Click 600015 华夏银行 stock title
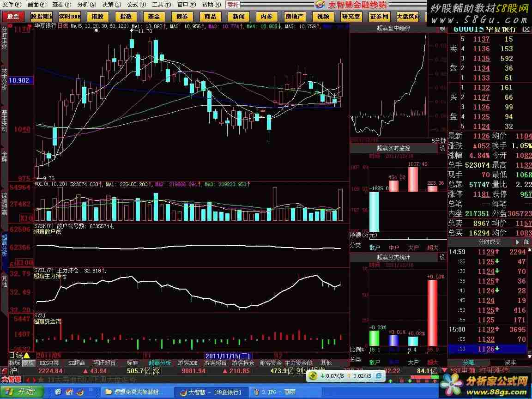The image size is (532, 399). (x=485, y=30)
